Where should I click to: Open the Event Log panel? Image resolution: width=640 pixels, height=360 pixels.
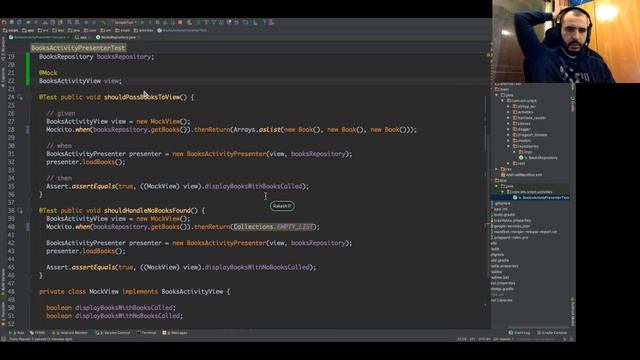tap(520, 333)
